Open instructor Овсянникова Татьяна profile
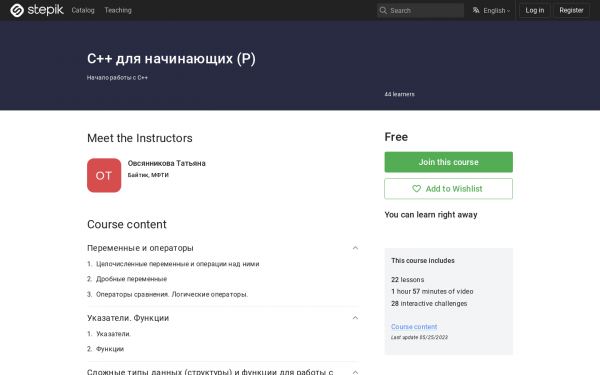 [166, 163]
